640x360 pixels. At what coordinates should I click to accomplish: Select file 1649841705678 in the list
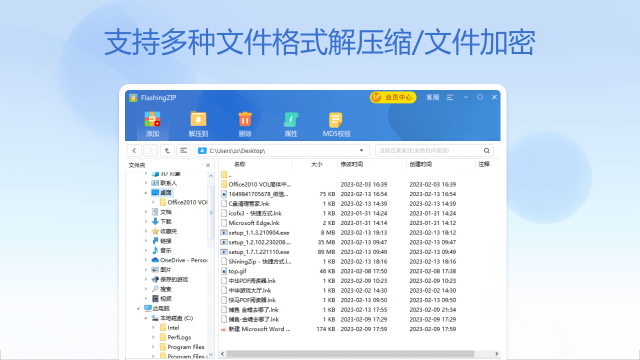coord(258,194)
